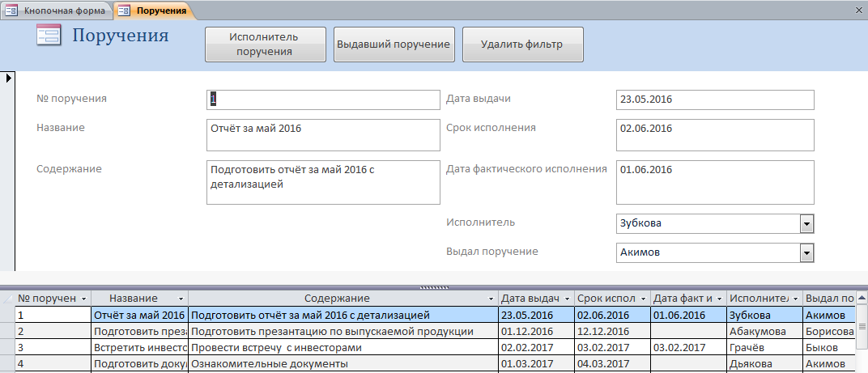Click the Содержание text box
This screenshot has width=868, height=373.
point(322,182)
